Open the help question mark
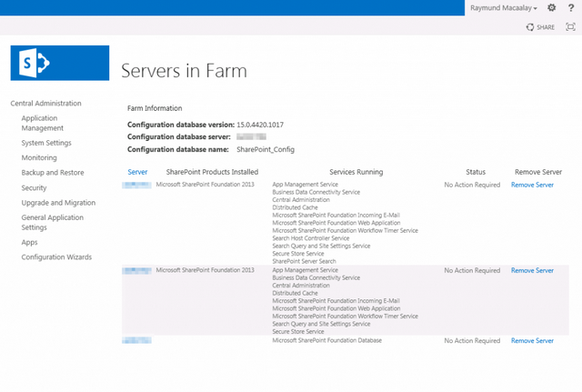This screenshot has width=582, height=392. 571,8
